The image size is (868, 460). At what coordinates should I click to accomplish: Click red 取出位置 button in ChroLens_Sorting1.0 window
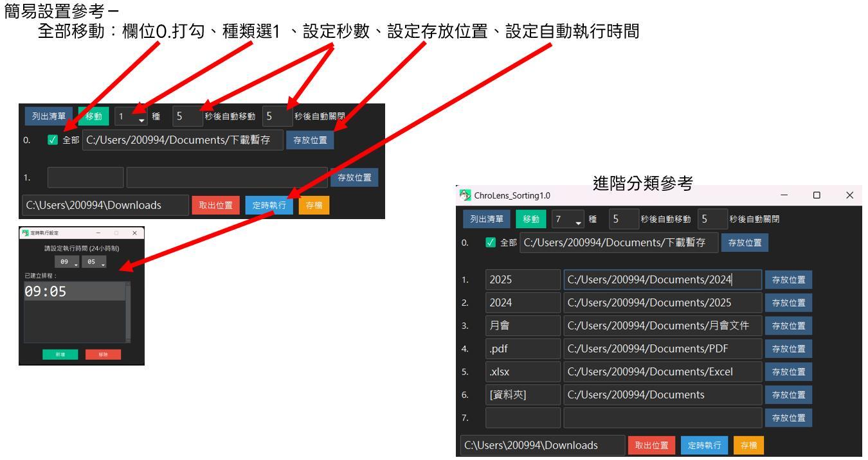tap(650, 445)
